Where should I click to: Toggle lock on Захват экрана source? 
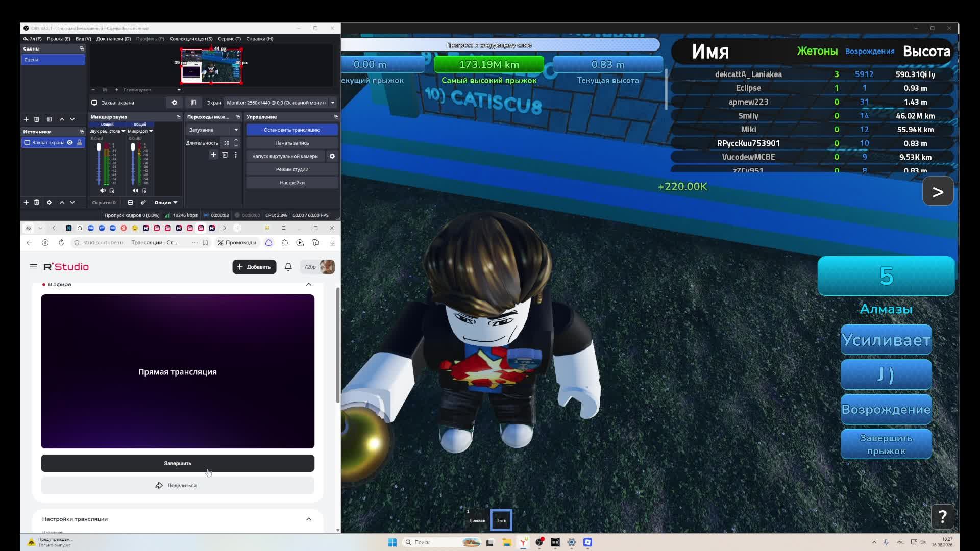point(79,143)
